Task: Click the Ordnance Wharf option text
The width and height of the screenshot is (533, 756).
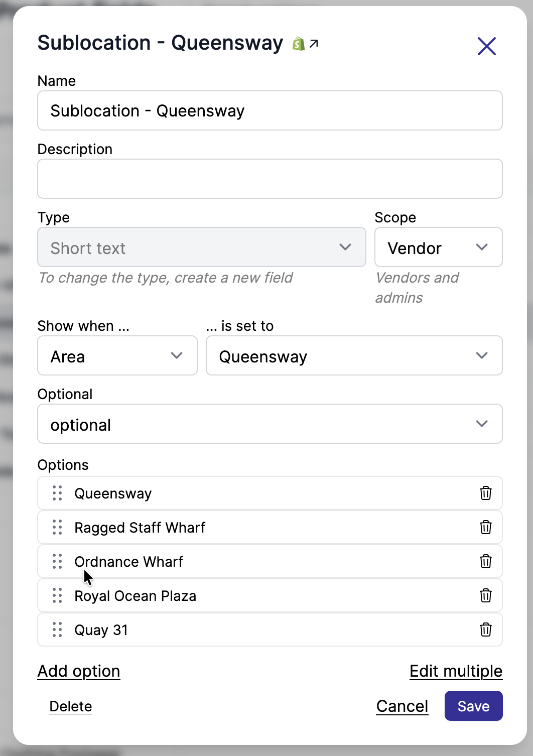Action: (128, 562)
